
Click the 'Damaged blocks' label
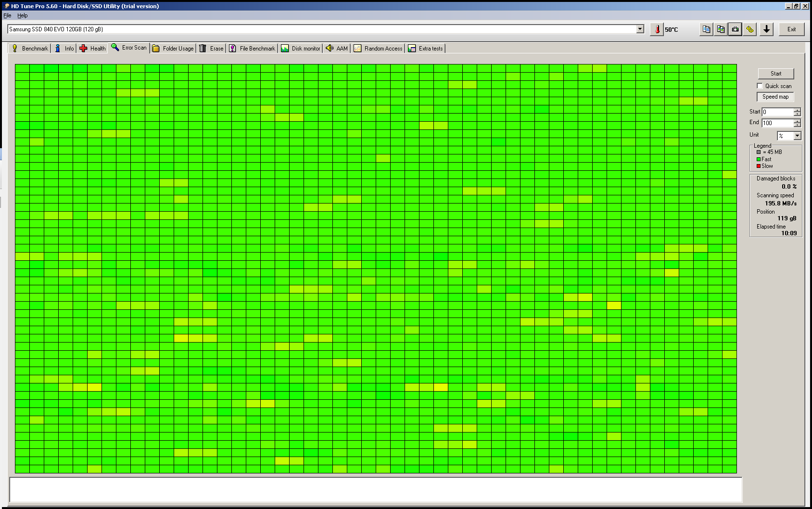[x=776, y=178]
